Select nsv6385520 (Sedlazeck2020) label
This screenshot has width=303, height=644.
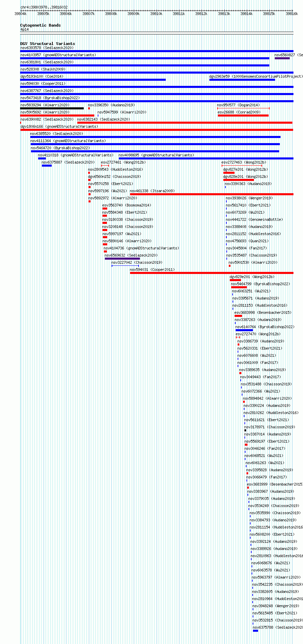[x=57, y=134]
